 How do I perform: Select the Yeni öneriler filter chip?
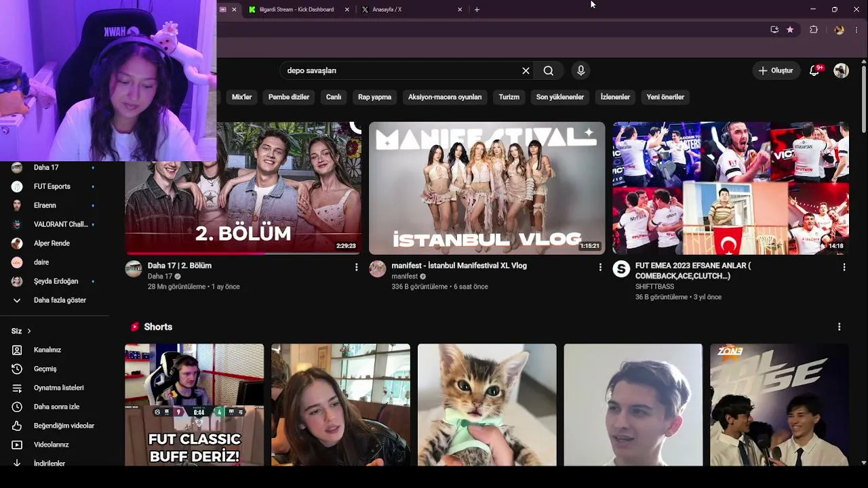click(x=665, y=97)
